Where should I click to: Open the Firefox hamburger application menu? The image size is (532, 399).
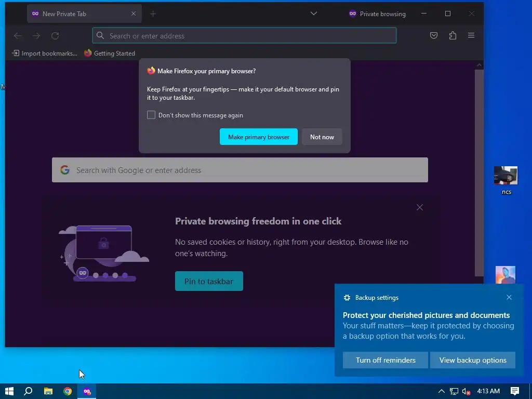click(471, 35)
